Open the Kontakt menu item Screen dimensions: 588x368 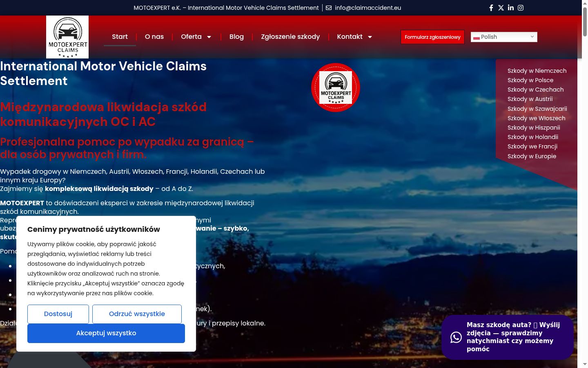click(x=350, y=37)
